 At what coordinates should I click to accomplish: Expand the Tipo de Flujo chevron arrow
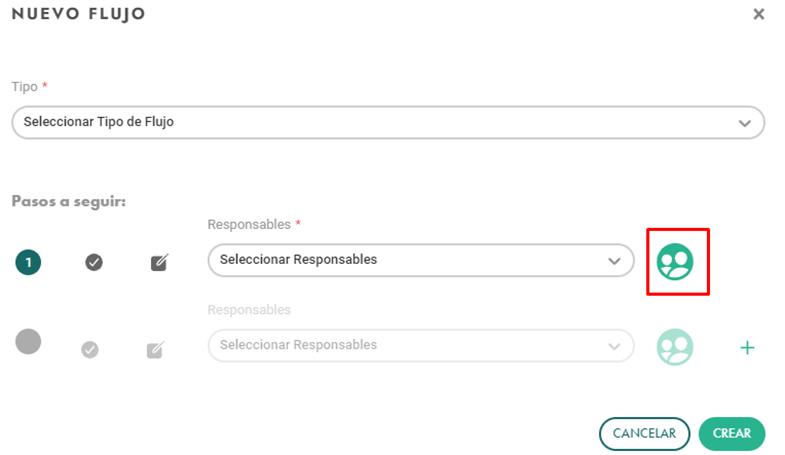pos(744,123)
